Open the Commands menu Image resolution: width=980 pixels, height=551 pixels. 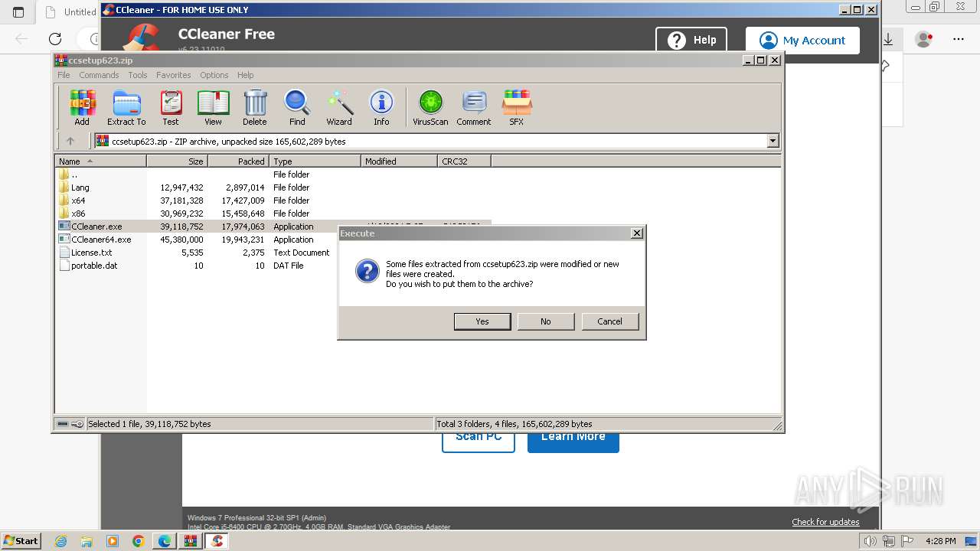(99, 75)
